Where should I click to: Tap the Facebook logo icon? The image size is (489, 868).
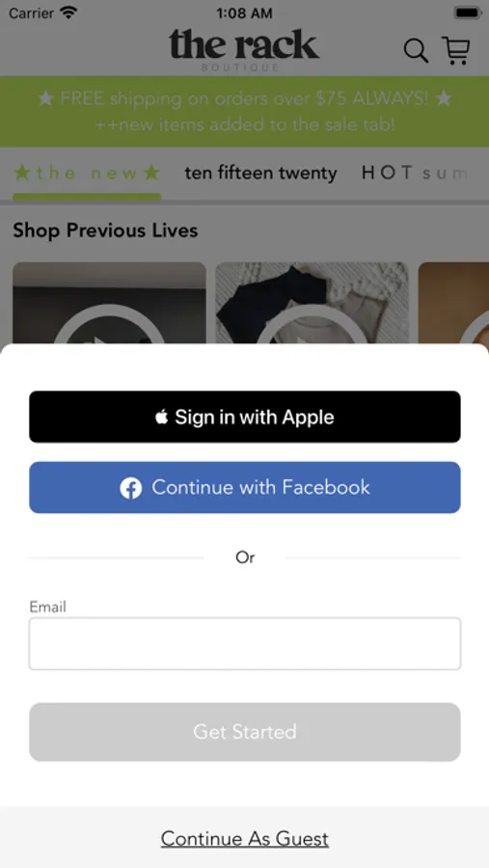point(131,488)
